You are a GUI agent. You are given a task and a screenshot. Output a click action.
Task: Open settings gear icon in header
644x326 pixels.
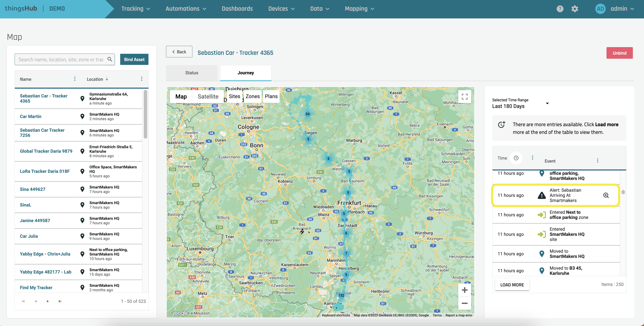(x=575, y=9)
